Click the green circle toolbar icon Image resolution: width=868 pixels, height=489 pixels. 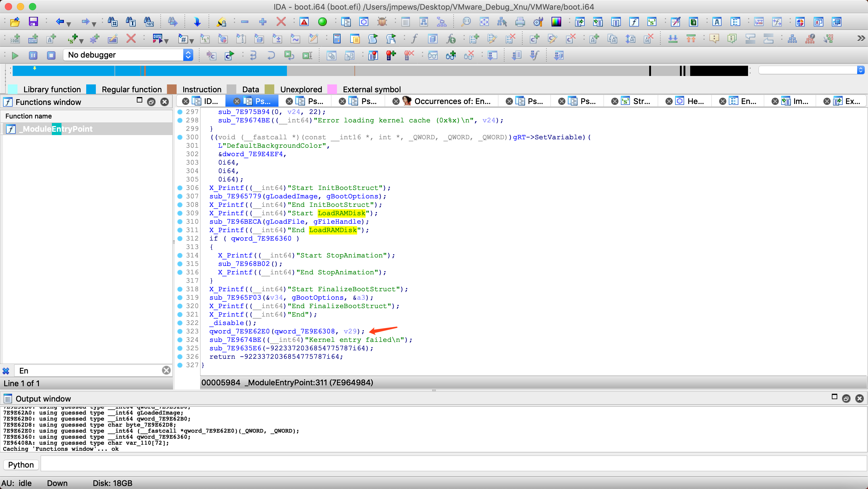tap(322, 22)
